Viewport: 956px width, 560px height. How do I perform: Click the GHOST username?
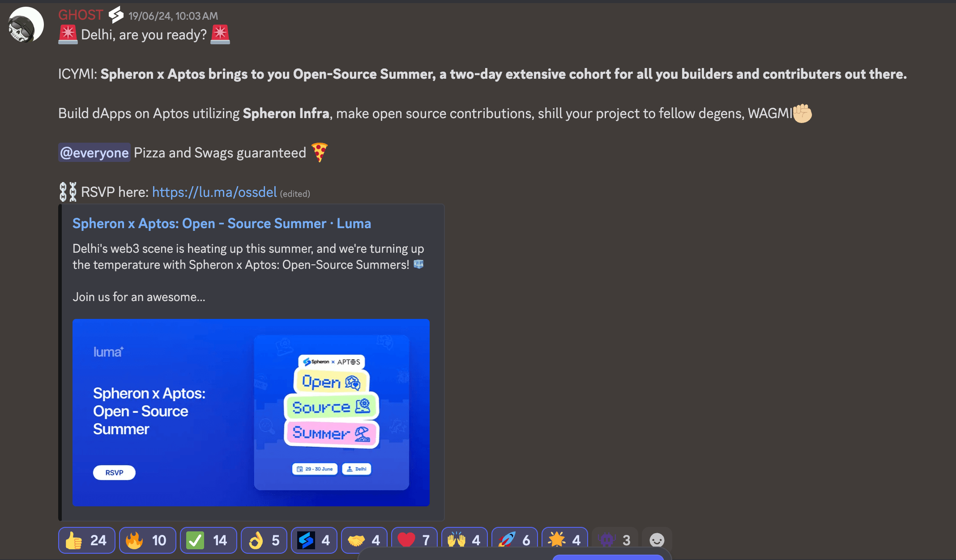81,15
